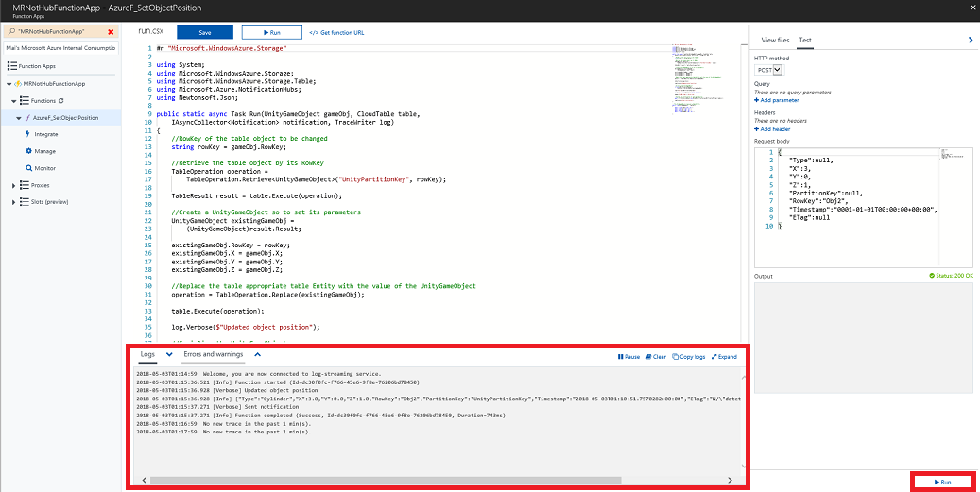Switch to the View files tab
Image resolution: width=980 pixels, height=492 pixels.
(775, 41)
